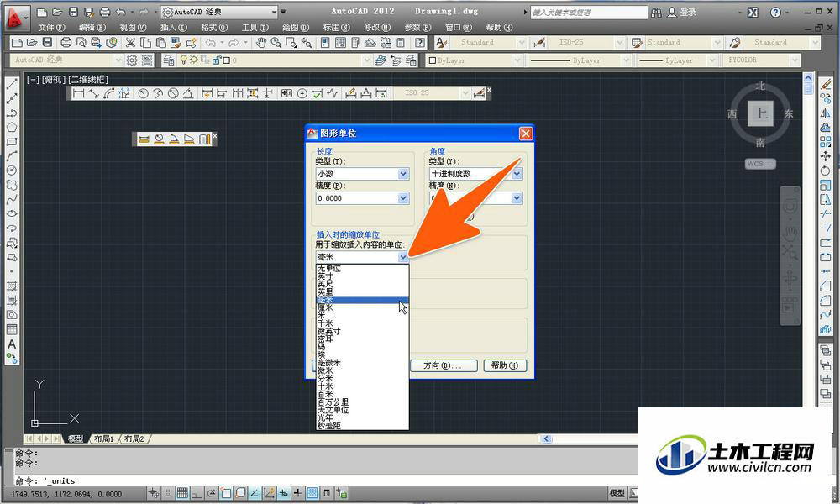Toggle the layer on/off light bulb
840x504 pixels.
(183, 60)
